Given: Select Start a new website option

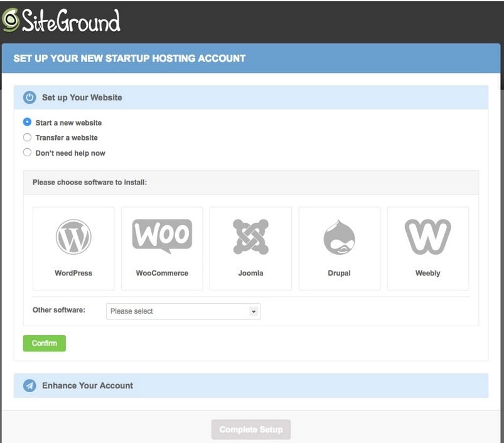Looking at the screenshot, I should tap(28, 122).
